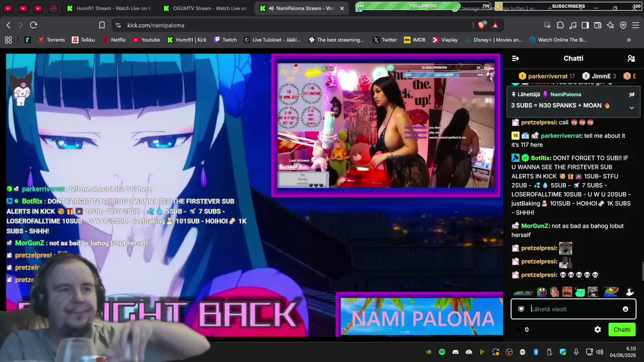Toggle the browser sidebar panel
644x362 pixels.
coord(585,25)
